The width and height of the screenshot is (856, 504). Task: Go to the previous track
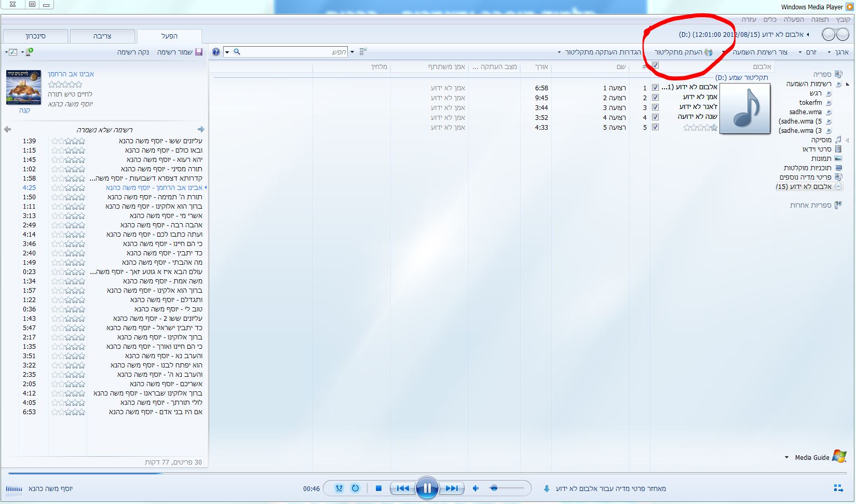[x=403, y=488]
